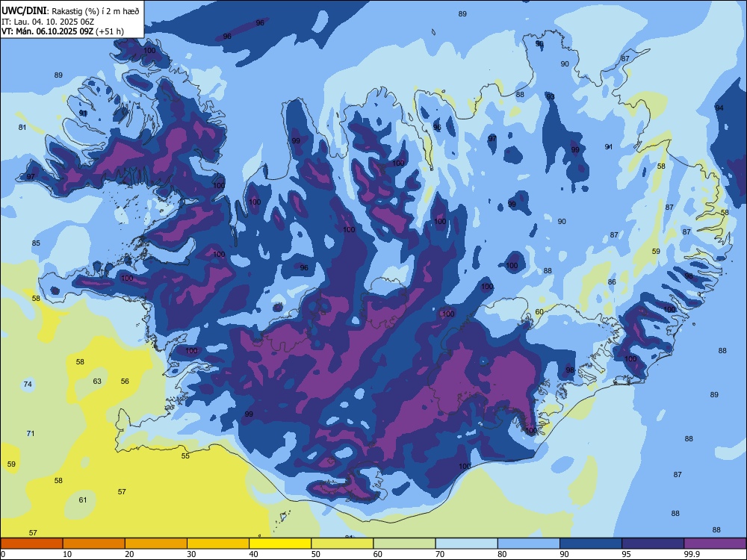This screenshot has width=747, height=560.
Task: Click the '60' map value near the glacier
Action: point(539,312)
